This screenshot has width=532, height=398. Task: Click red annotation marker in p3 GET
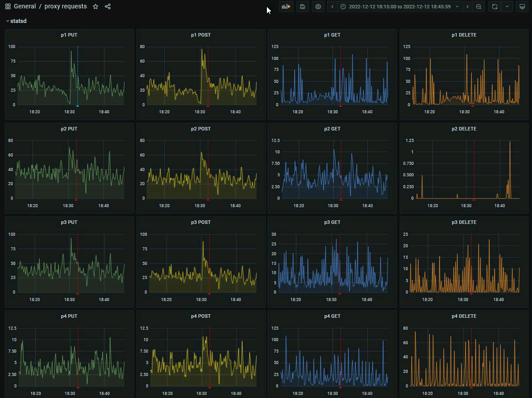pos(340,293)
